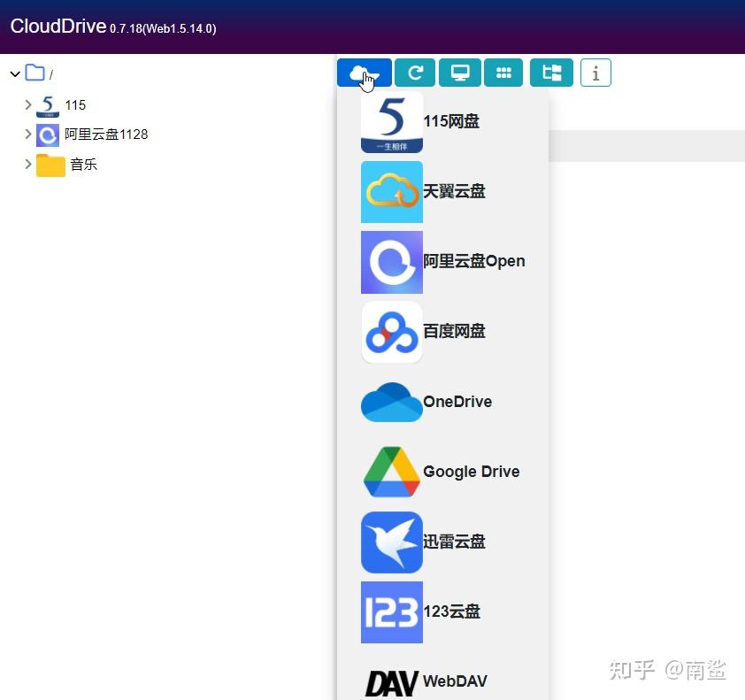Collapse the root / folder

14,74
